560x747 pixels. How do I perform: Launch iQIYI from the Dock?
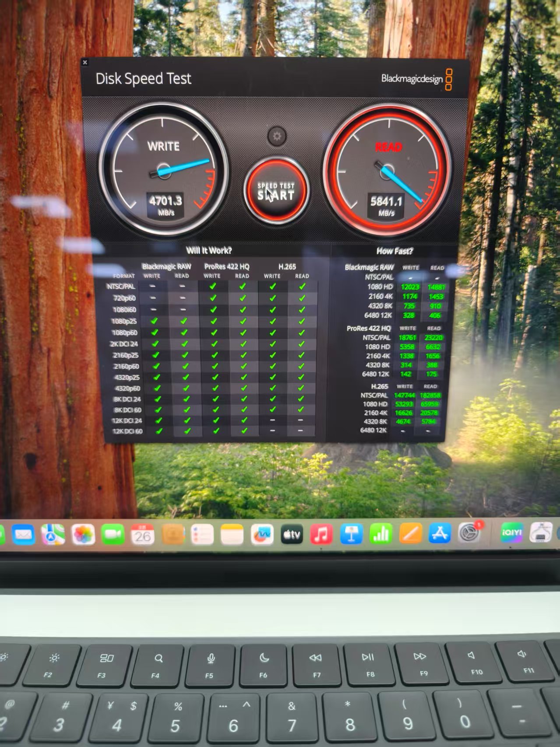click(x=512, y=532)
